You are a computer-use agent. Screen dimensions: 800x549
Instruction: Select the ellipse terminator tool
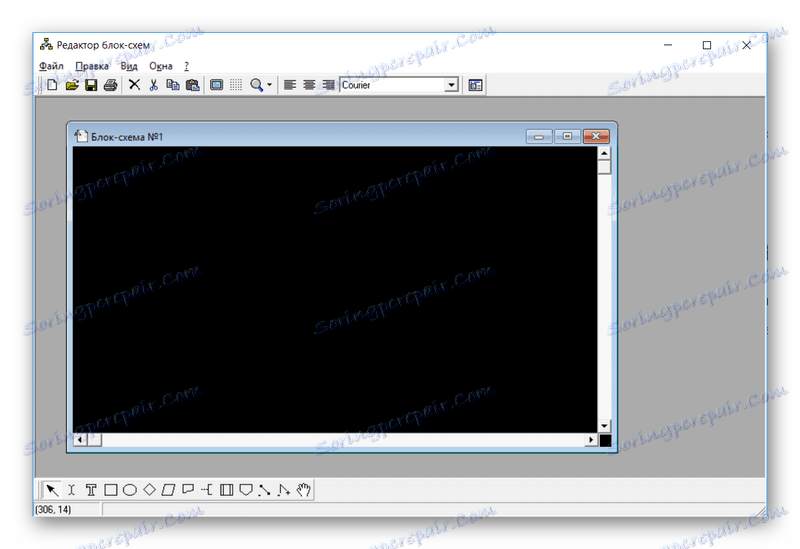[x=130, y=490]
